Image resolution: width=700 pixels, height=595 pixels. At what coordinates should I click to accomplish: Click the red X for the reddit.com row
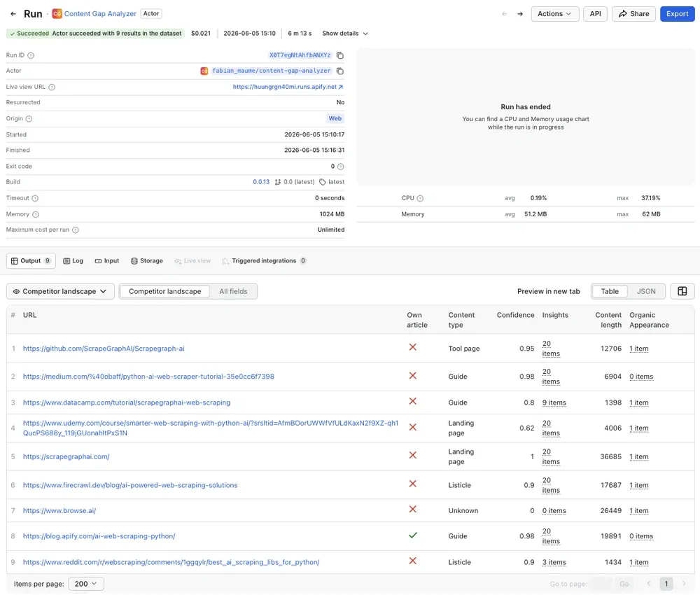click(x=413, y=561)
